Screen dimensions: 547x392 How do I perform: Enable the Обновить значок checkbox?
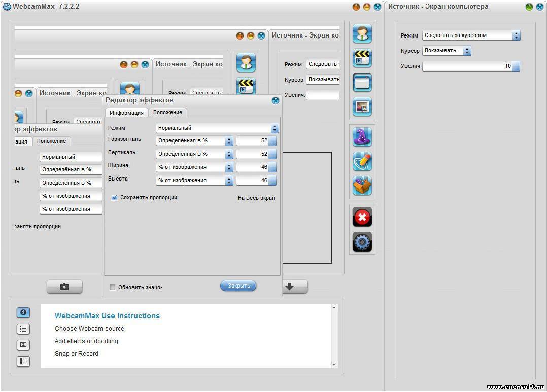pos(112,287)
